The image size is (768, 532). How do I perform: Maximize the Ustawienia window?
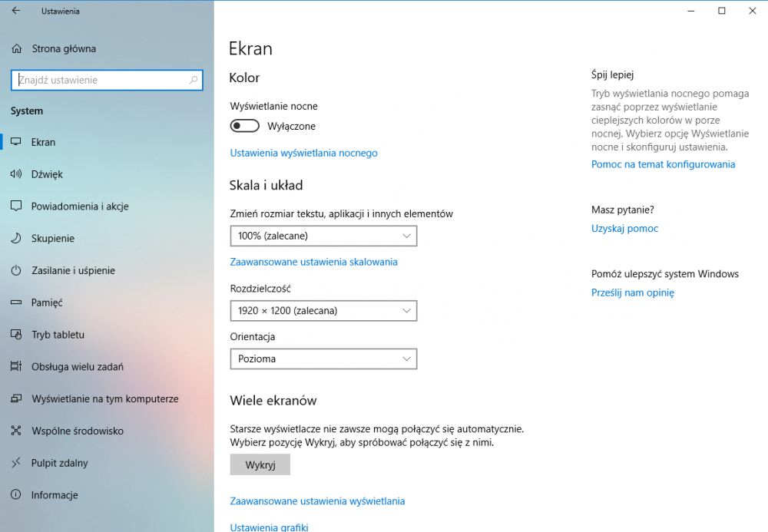721,11
